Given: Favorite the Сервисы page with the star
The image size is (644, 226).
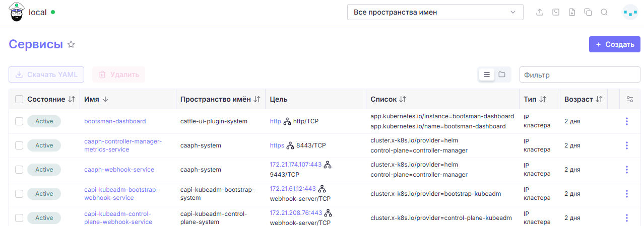Looking at the screenshot, I should (x=71, y=44).
